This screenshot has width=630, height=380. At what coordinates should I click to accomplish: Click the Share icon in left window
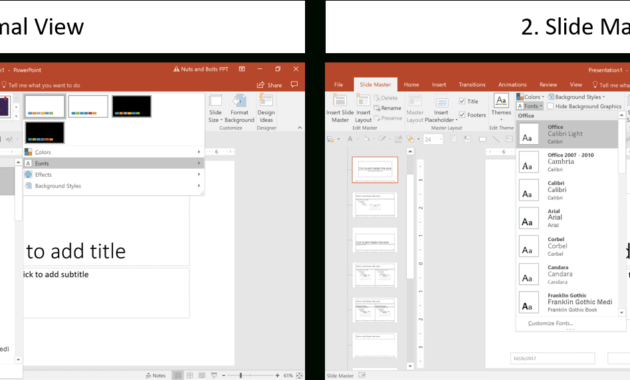pyautogui.click(x=261, y=85)
